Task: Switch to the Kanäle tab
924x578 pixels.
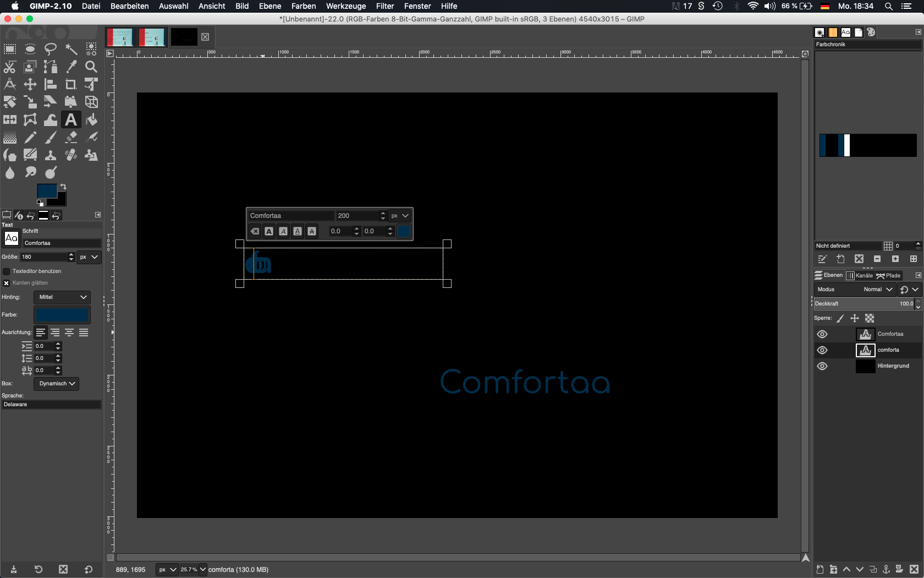Action: (860, 275)
